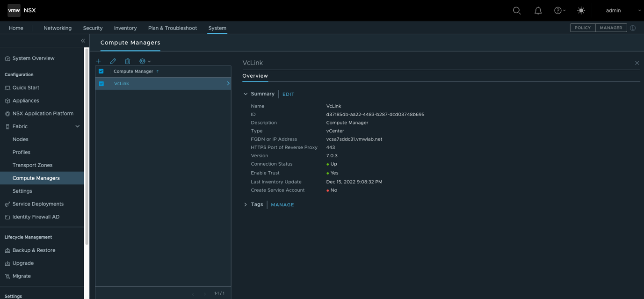Open the notifications bell
The width and height of the screenshot is (644, 299).
[x=538, y=10]
